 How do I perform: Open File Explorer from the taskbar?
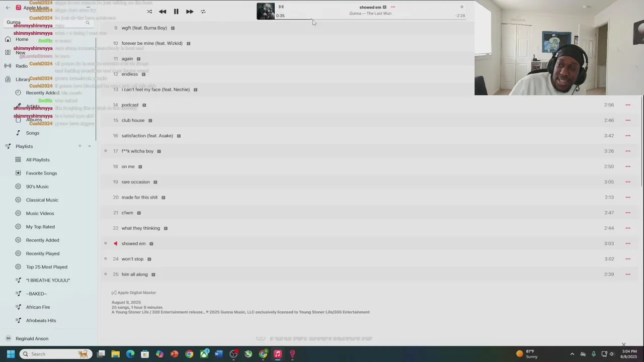[x=115, y=354]
